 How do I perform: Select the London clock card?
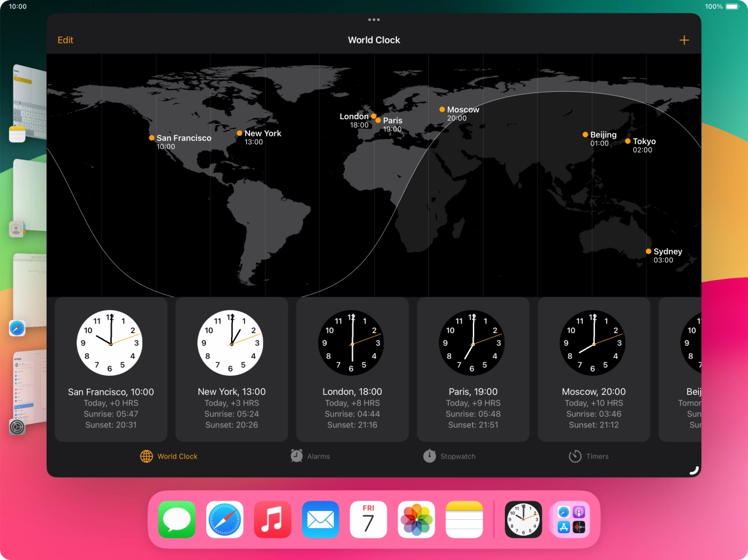tap(352, 370)
